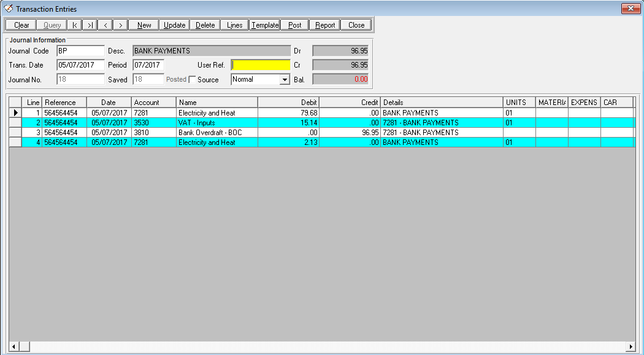This screenshot has width=644, height=355.
Task: Jump to last record navigation button
Action: (x=90, y=25)
